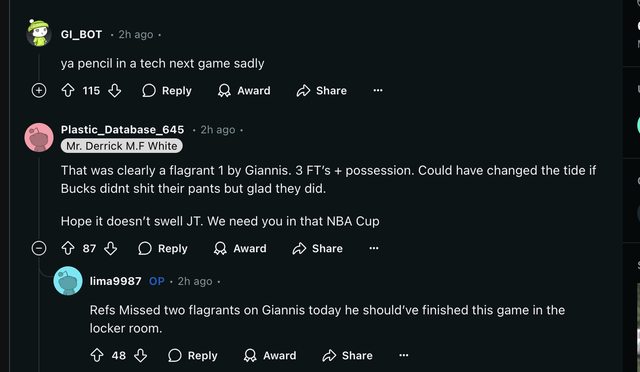The width and height of the screenshot is (640, 372).
Task: Open lima9987's teal avatar
Action: coord(68,281)
